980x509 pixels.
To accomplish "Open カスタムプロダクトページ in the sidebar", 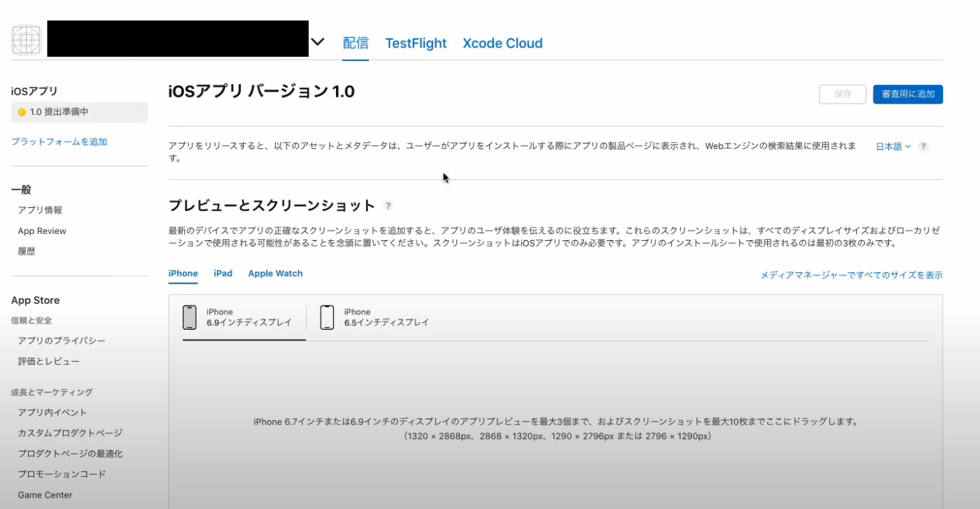I will pos(70,433).
